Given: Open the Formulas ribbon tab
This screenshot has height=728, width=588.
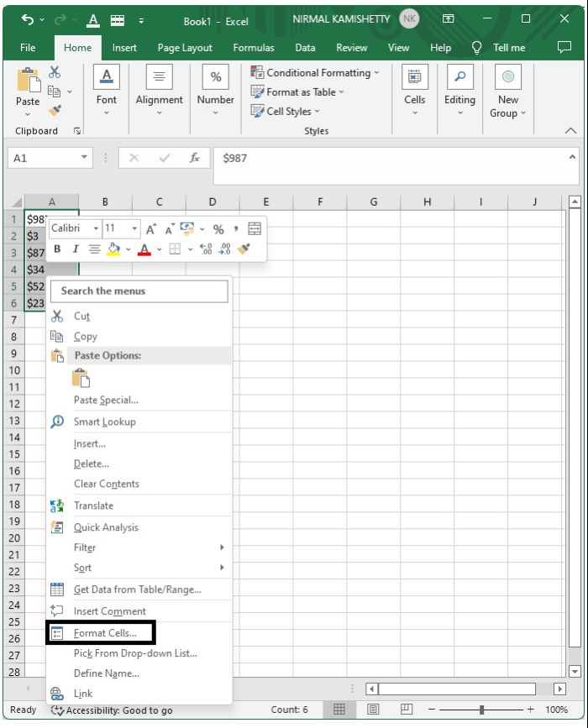Looking at the screenshot, I should tap(254, 48).
